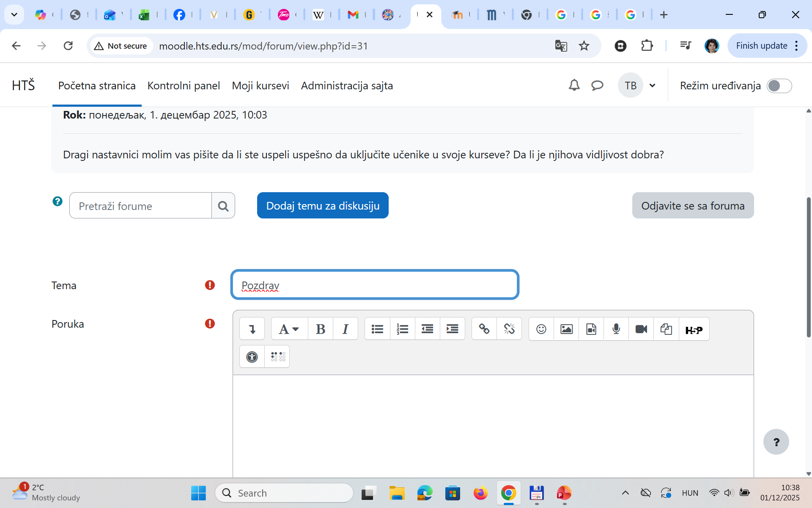Image resolution: width=812 pixels, height=508 pixels.
Task: Click the record video camera icon
Action: tap(641, 329)
